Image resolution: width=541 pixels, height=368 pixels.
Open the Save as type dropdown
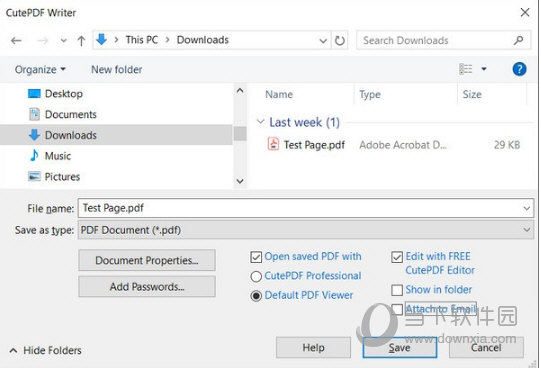click(x=305, y=230)
